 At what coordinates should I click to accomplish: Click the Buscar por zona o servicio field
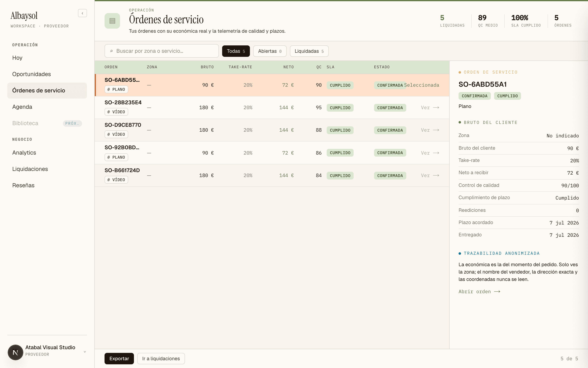click(161, 51)
